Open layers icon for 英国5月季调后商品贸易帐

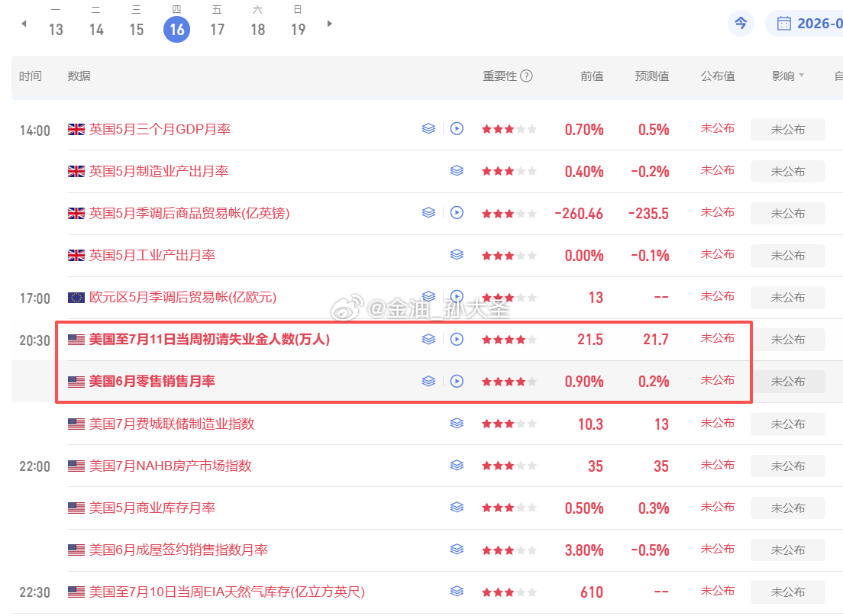[x=428, y=213]
